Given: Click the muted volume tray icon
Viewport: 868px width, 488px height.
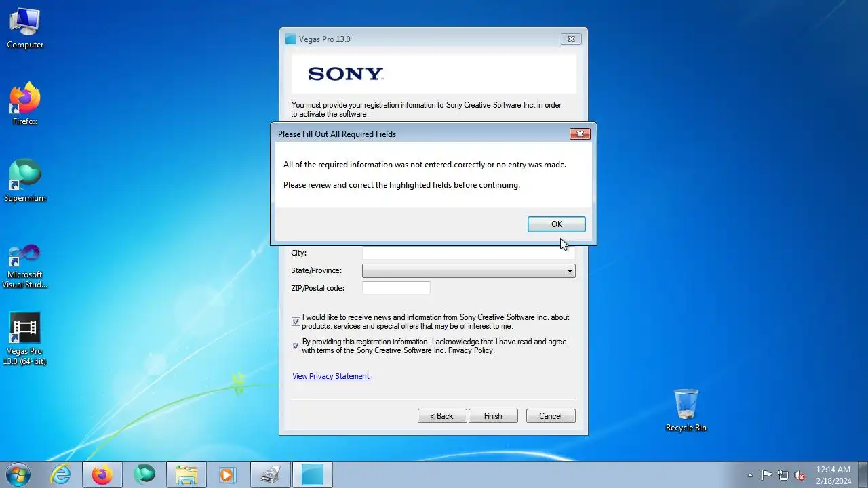Looking at the screenshot, I should tap(800, 475).
